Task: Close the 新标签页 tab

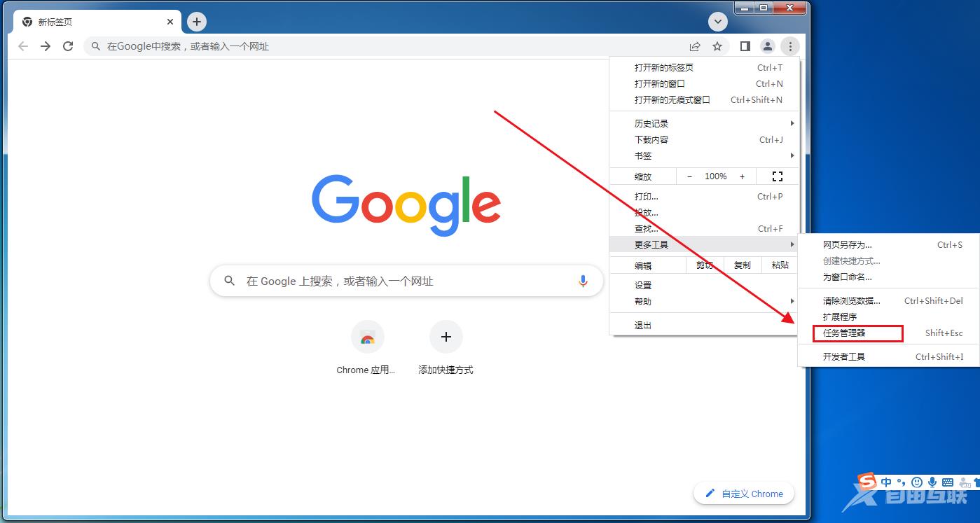Action: tap(170, 22)
